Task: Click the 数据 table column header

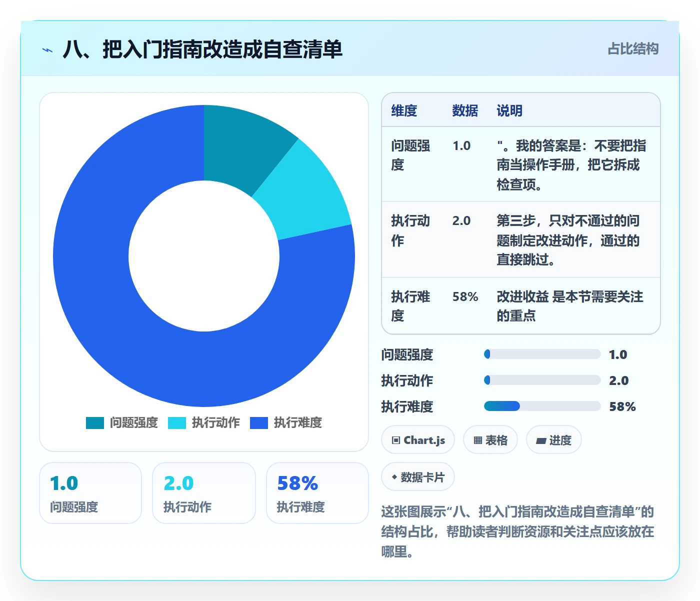Action: click(465, 110)
